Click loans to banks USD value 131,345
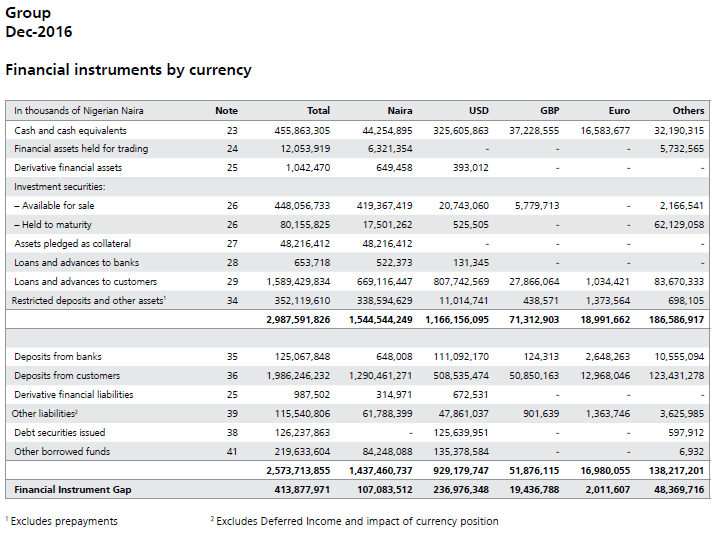Viewport: 726px width, 534px height. coord(471,263)
